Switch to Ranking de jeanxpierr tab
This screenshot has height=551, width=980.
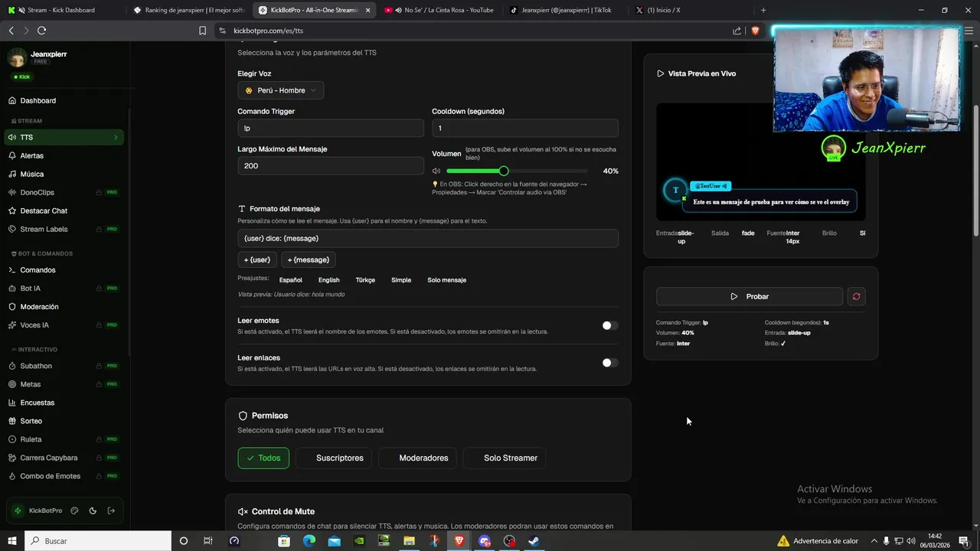(188, 10)
